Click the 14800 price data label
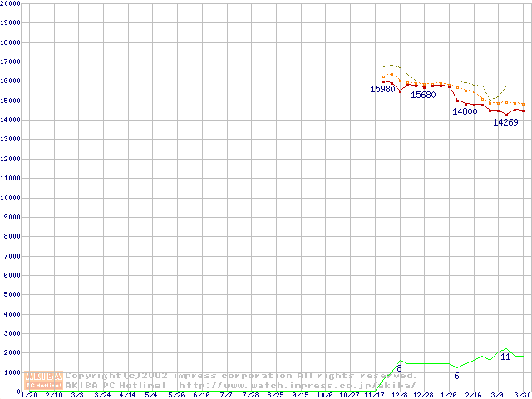The height and width of the screenshot is (399, 532). coord(465,111)
